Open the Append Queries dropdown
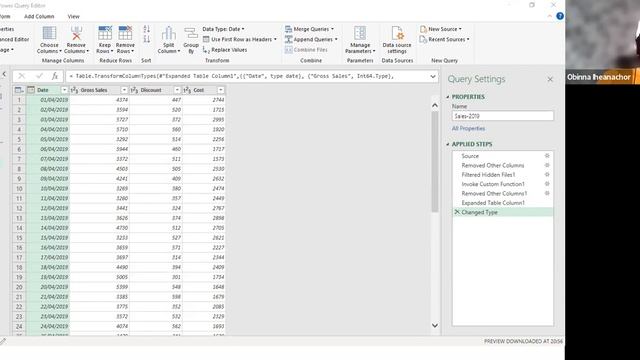This screenshot has width=640, height=360. (x=336, y=40)
